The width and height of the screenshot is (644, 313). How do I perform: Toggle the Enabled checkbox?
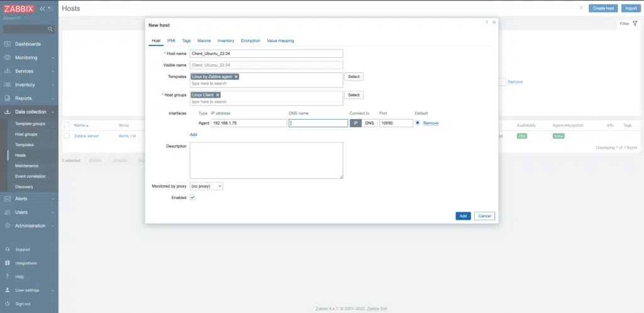pos(192,197)
